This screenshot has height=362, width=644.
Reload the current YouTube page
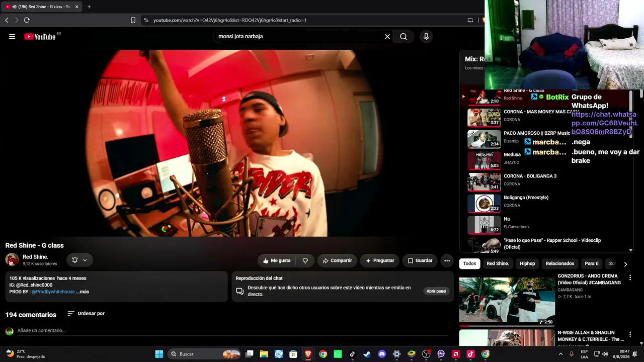27,20
